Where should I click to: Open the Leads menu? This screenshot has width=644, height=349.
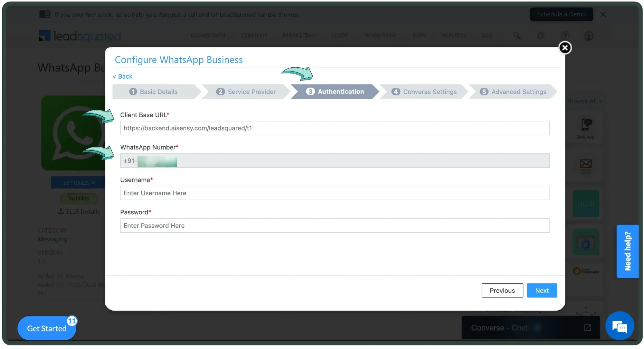click(x=340, y=35)
